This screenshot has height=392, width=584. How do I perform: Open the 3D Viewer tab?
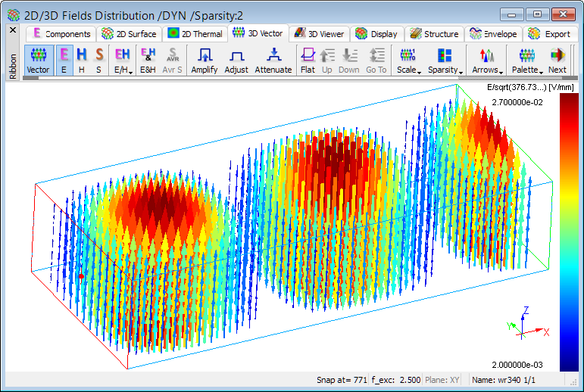[x=319, y=34]
